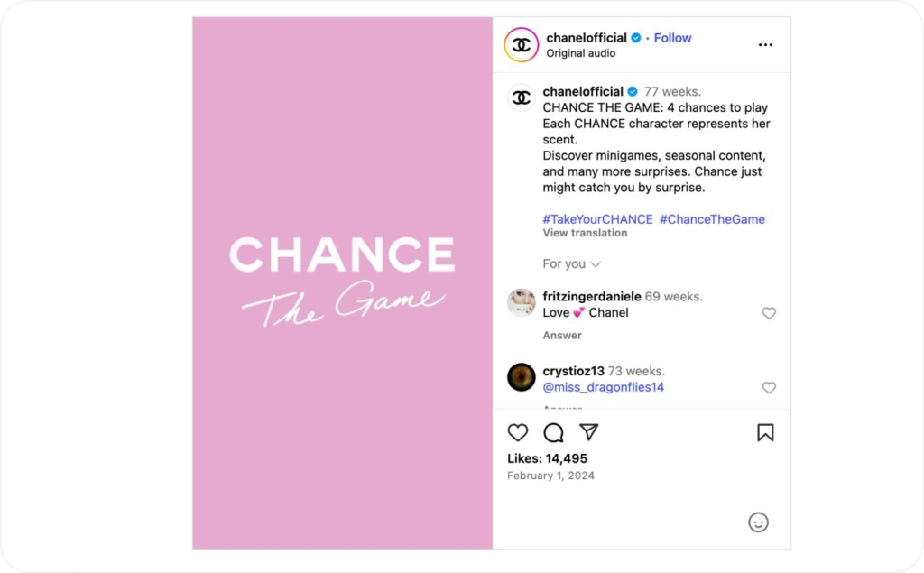Click the chanelofficial profile avatar
The image size is (924, 573).
(x=521, y=44)
